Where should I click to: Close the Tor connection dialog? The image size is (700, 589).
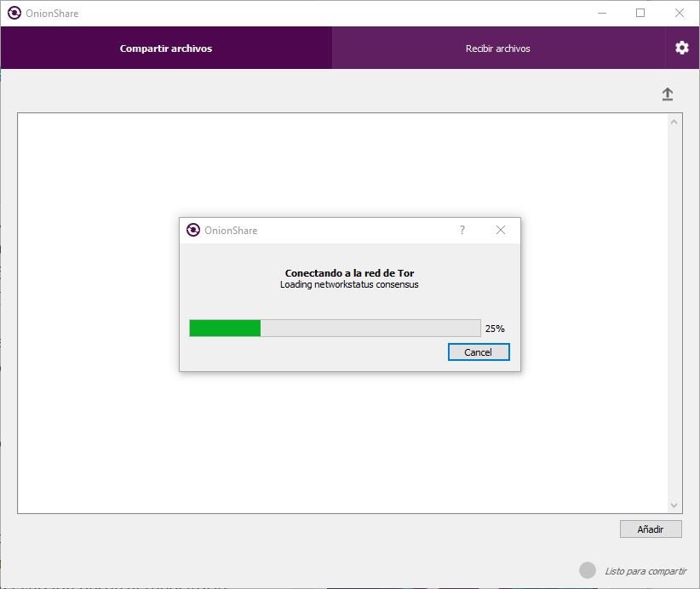pyautogui.click(x=501, y=230)
